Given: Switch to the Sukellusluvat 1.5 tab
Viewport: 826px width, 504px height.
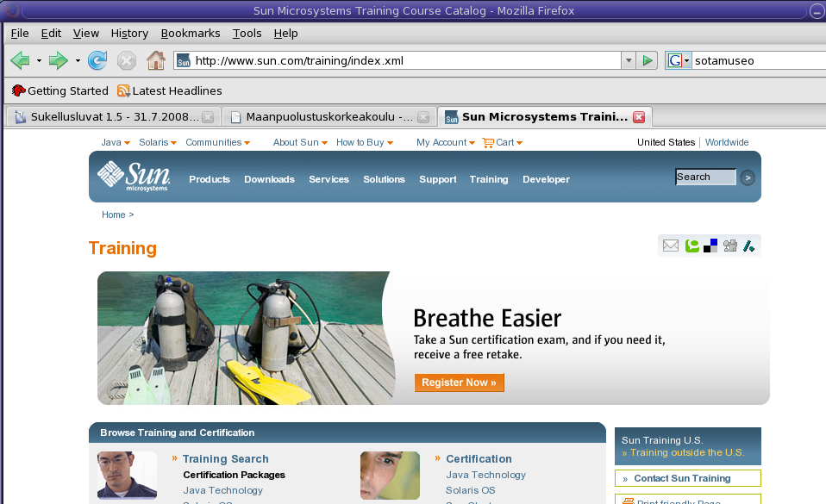Looking at the screenshot, I should 113,117.
